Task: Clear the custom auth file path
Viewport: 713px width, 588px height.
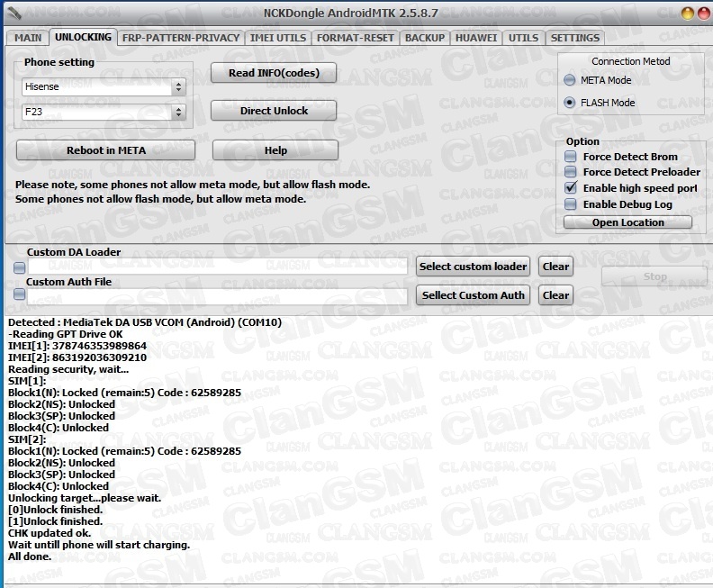Action: (555, 295)
